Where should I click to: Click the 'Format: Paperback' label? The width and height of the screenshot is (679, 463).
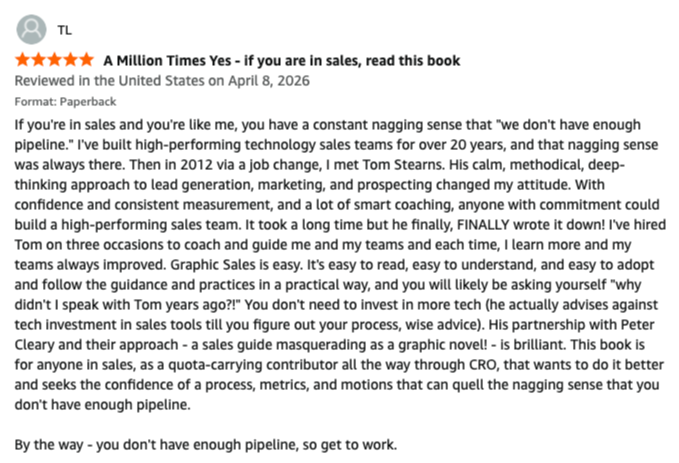tap(65, 102)
